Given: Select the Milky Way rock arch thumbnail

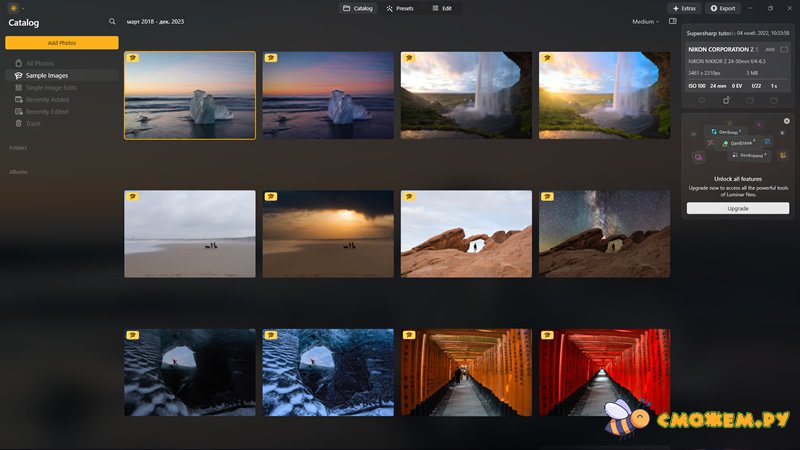Looking at the screenshot, I should [x=604, y=234].
